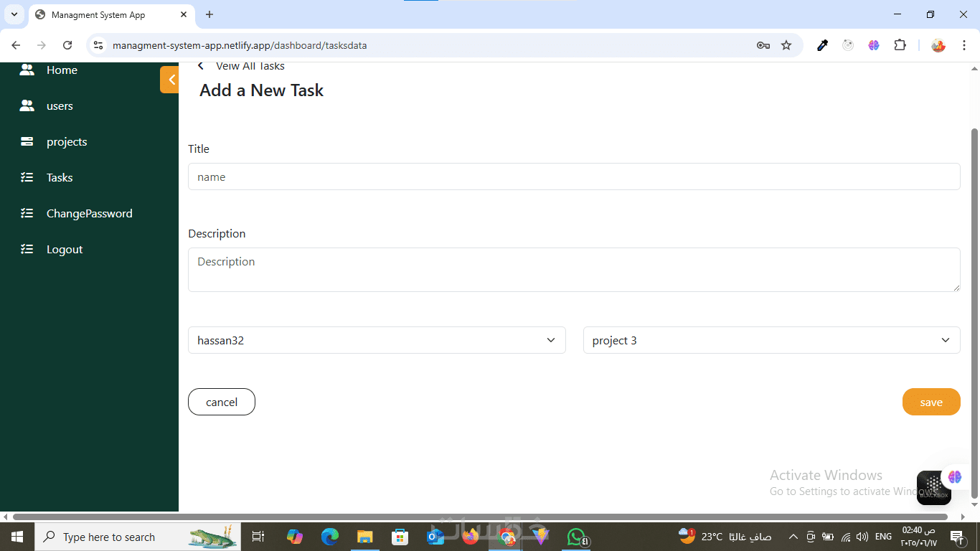Show hidden system tray icons

[x=793, y=537]
